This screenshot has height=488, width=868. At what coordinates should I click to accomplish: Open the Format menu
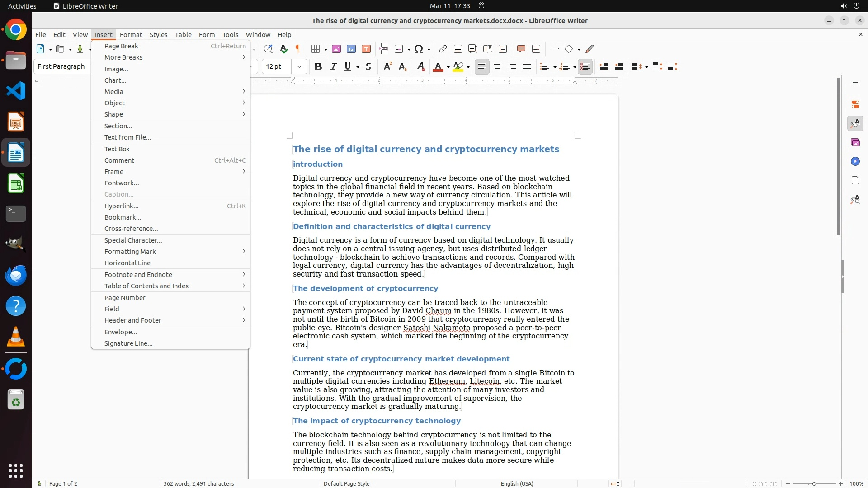pos(131,35)
